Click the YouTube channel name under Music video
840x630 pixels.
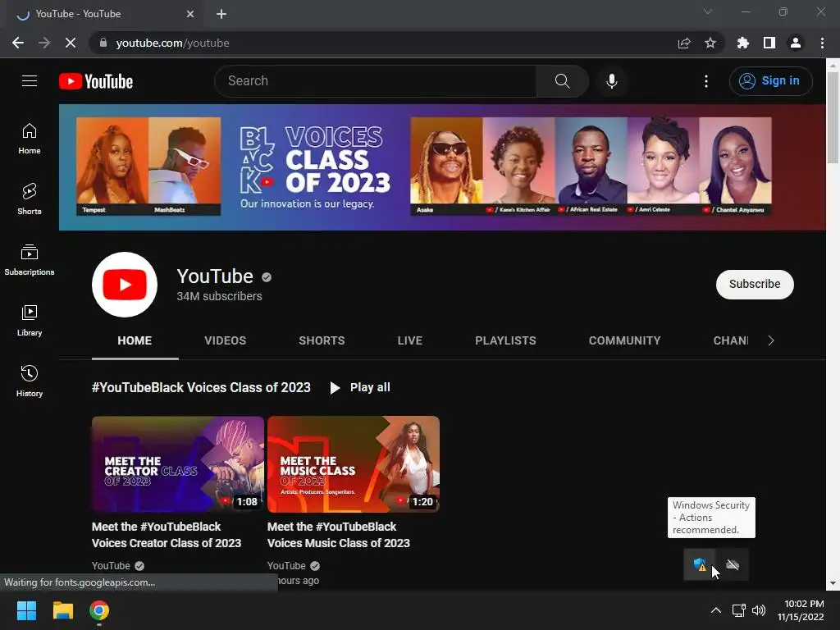click(286, 566)
